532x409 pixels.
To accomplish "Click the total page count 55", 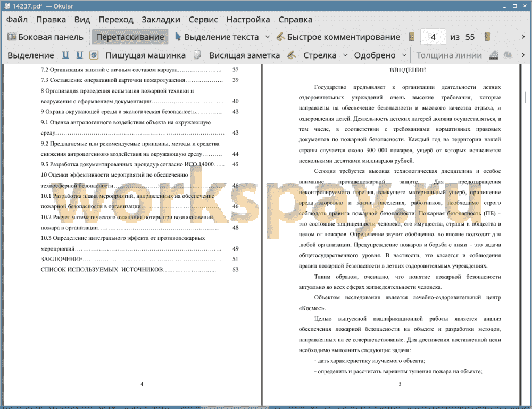I will point(470,37).
